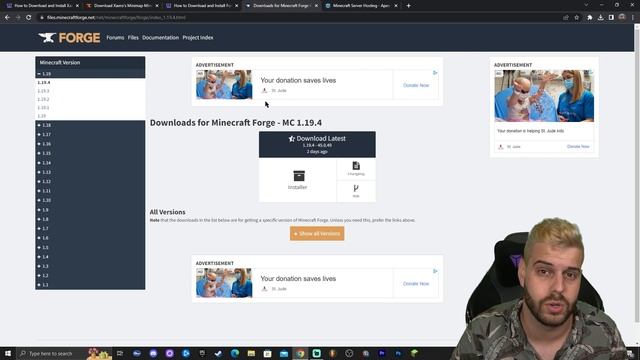Click the AdChoices icon in bottom banner
The image size is (640, 360).
(435, 271)
